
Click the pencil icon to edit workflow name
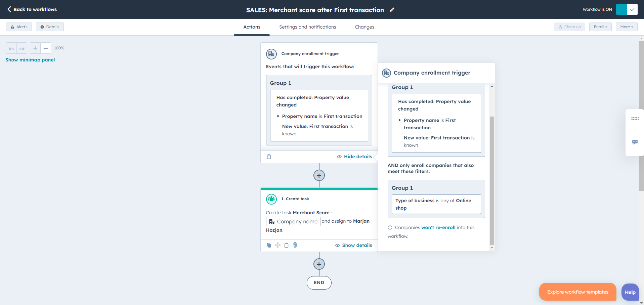392,10
